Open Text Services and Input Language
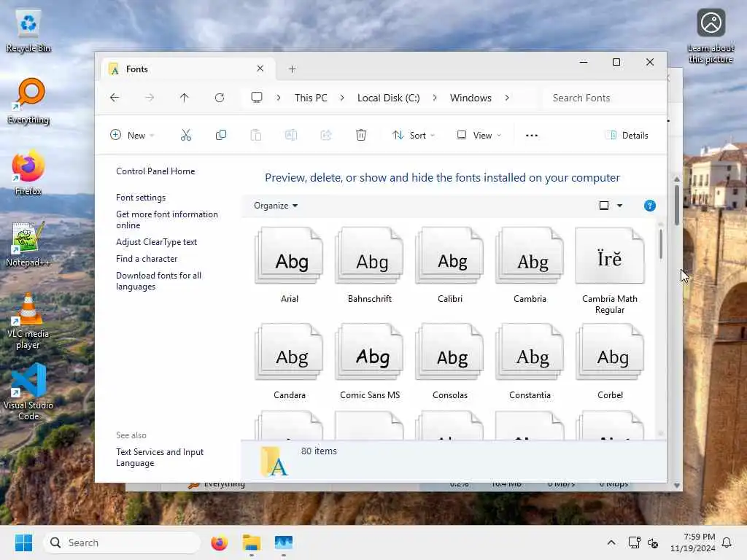 click(160, 457)
